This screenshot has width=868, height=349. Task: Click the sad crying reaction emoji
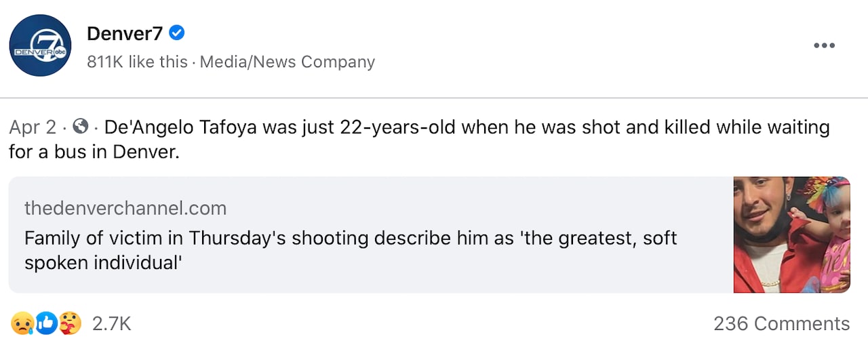pos(22,323)
